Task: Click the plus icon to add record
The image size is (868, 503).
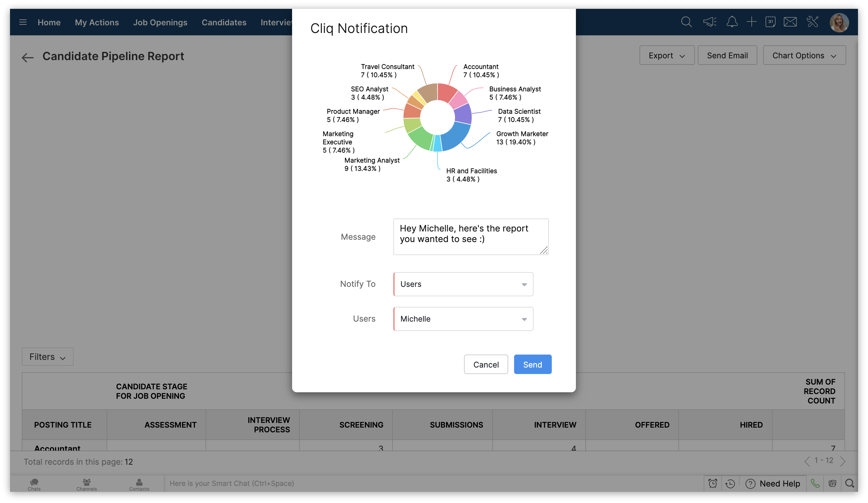Action: coord(752,22)
